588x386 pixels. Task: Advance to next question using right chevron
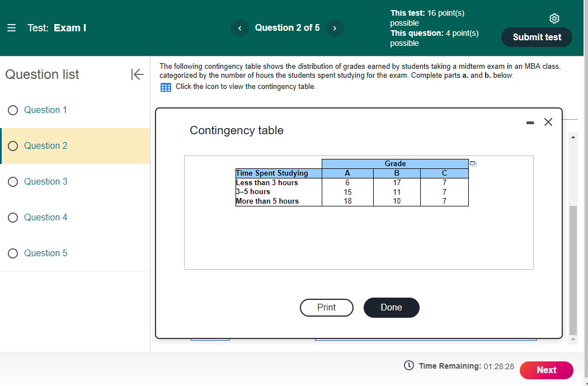click(x=335, y=28)
